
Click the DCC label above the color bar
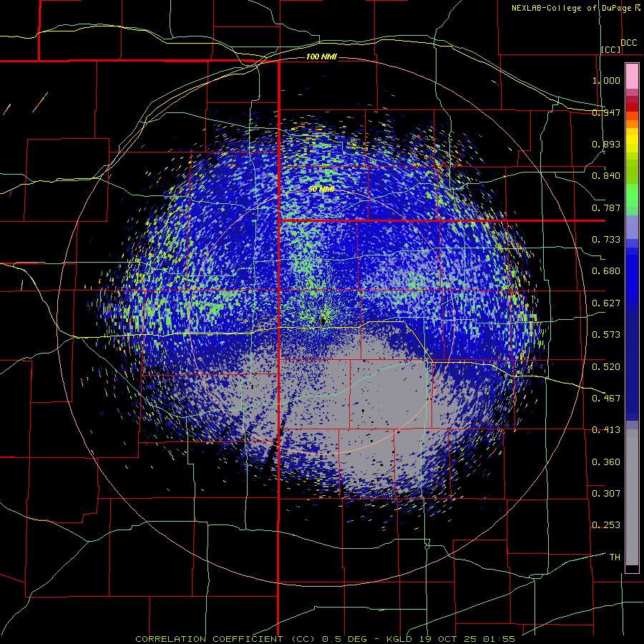(628, 43)
